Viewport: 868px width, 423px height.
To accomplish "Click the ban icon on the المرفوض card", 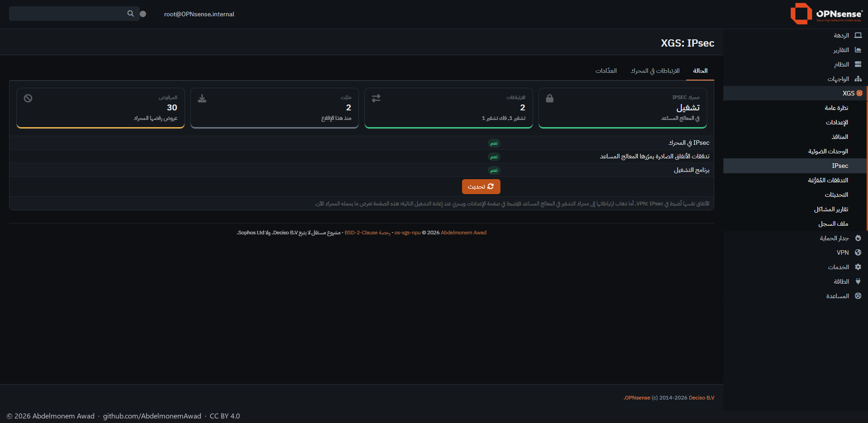I will 28,98.
